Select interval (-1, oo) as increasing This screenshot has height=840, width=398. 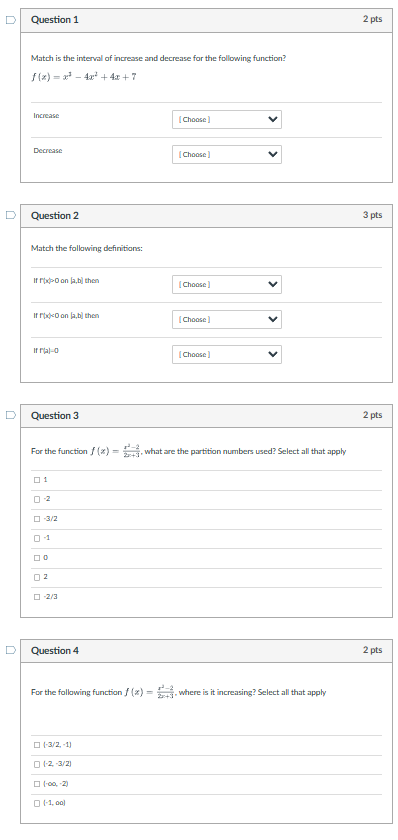point(37,803)
